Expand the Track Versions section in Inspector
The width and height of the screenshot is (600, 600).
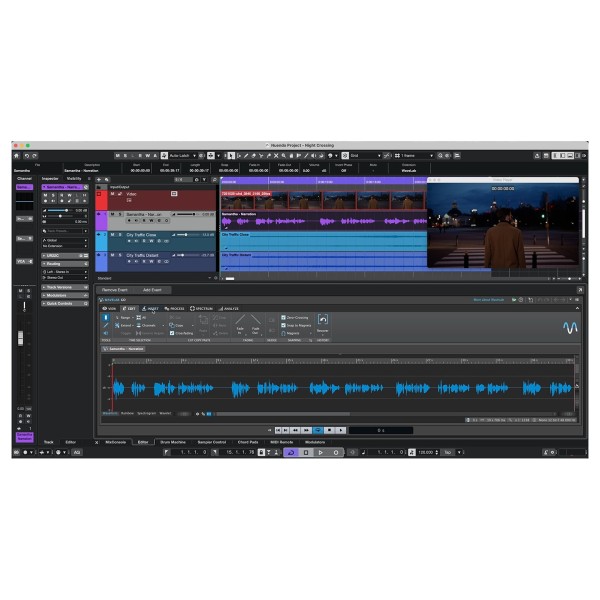65,287
